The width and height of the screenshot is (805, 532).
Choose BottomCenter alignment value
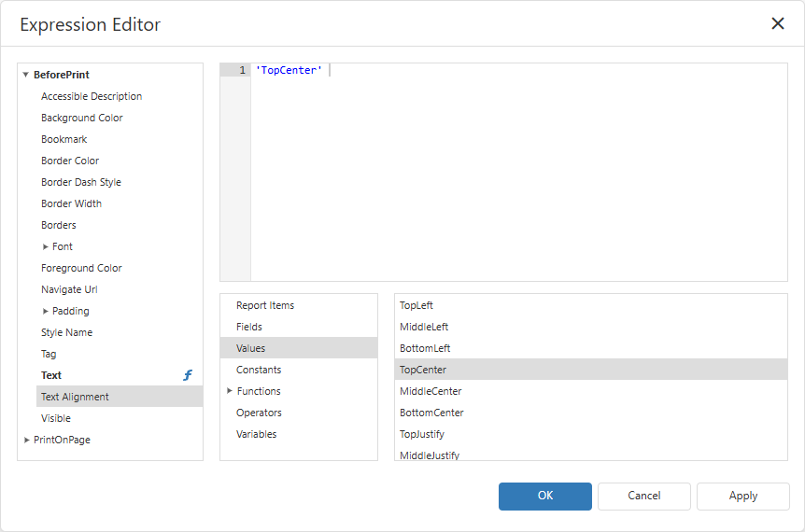tap(591, 413)
